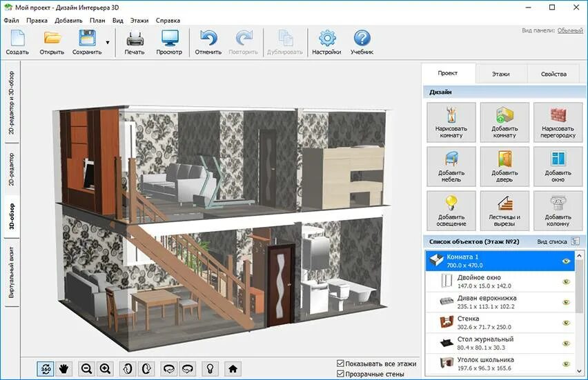This screenshot has height=380, width=588.
Task: Expand the Сохранить dropdown arrow
Action: [x=108, y=42]
